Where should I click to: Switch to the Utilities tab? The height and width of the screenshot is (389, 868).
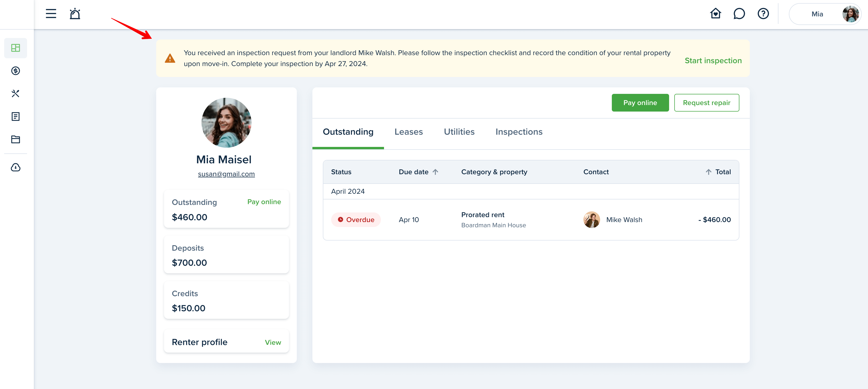(x=459, y=132)
